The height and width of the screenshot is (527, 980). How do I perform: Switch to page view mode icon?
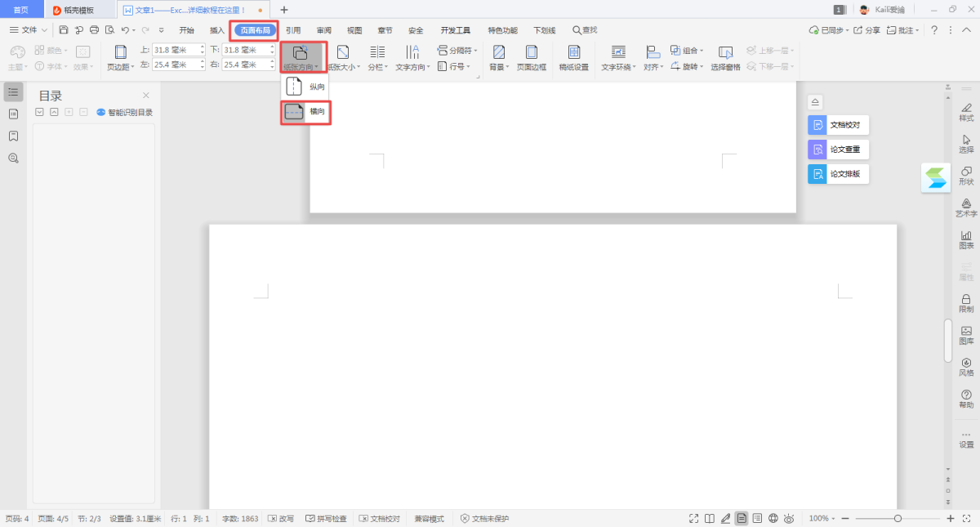click(742, 519)
